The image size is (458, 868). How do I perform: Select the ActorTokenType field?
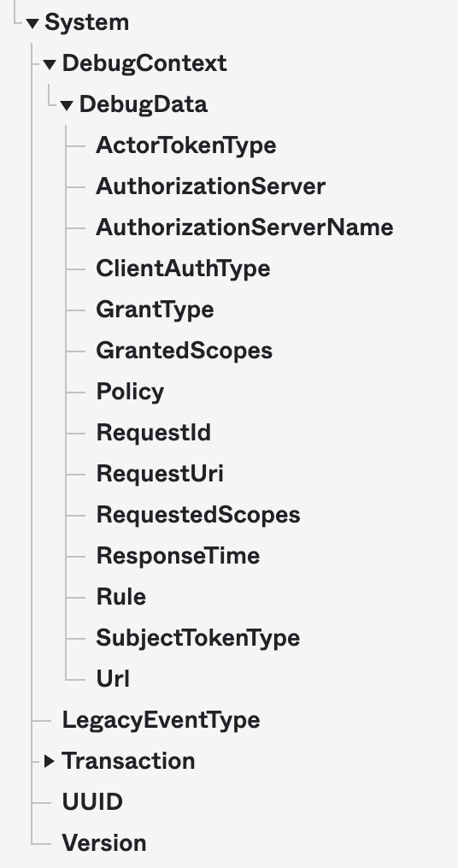click(186, 145)
